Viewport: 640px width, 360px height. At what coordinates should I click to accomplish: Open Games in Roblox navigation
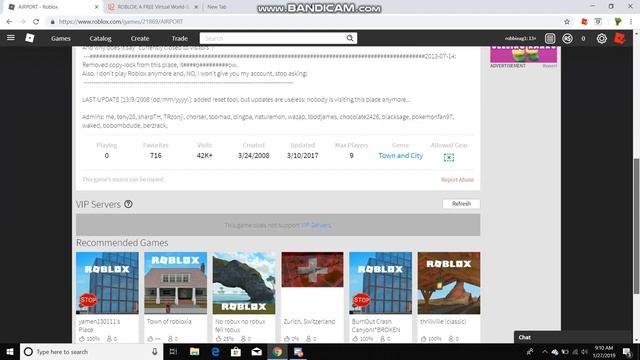point(61,38)
